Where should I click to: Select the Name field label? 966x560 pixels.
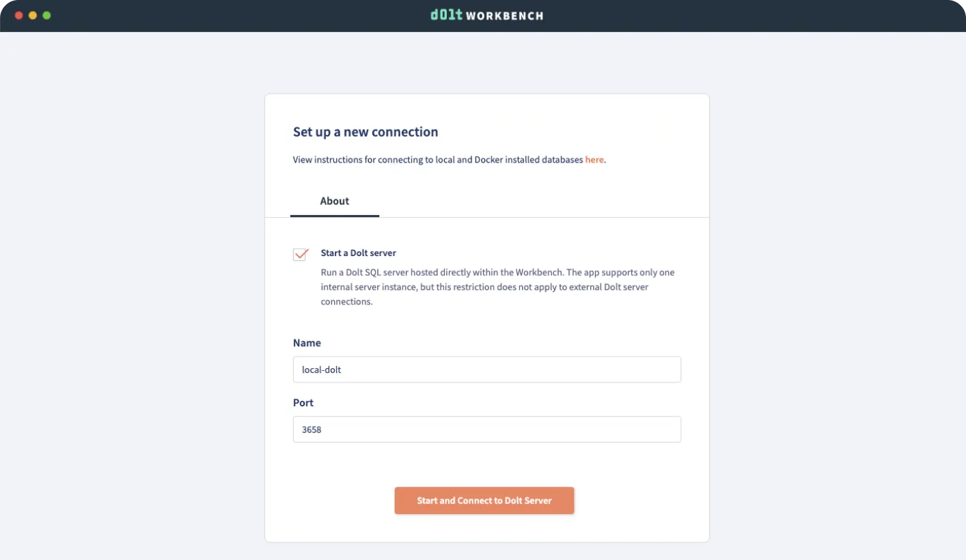307,343
